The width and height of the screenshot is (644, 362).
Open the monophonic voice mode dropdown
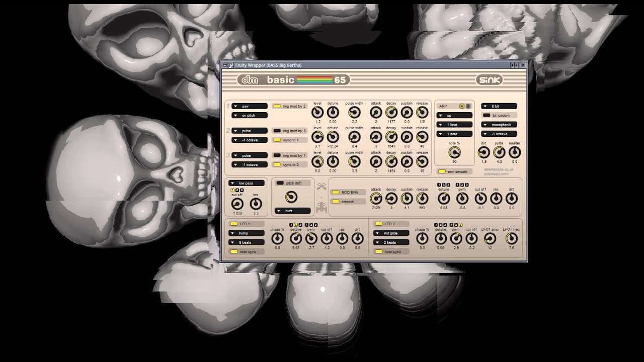[x=499, y=124]
